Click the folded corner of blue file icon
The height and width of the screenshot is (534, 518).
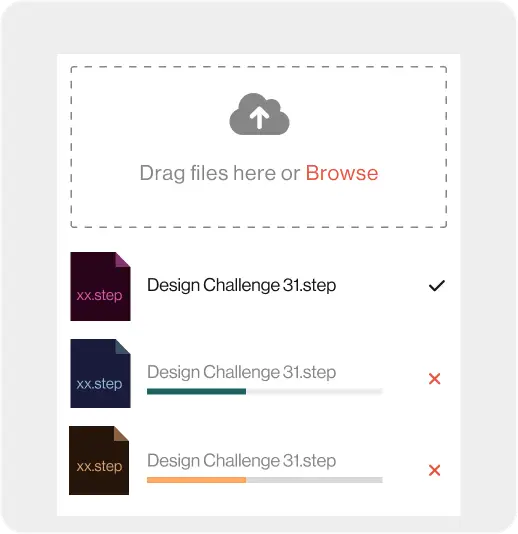(x=121, y=347)
